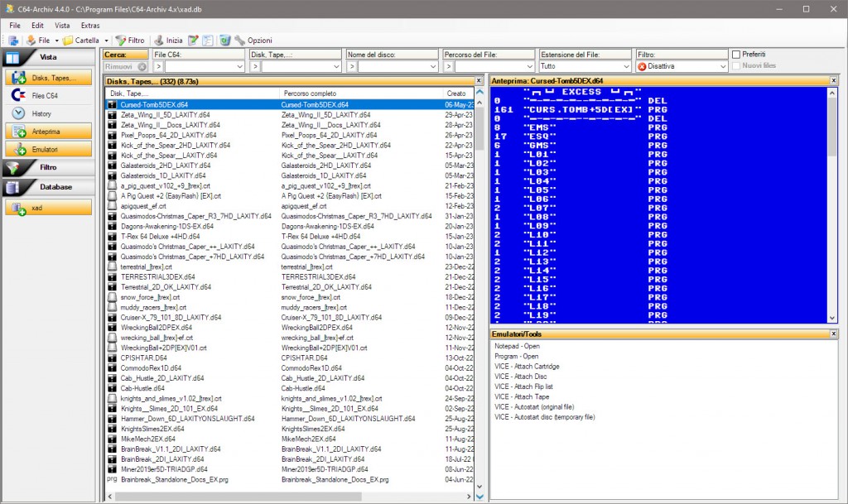
Task: Open the Edit menu
Action: point(37,26)
